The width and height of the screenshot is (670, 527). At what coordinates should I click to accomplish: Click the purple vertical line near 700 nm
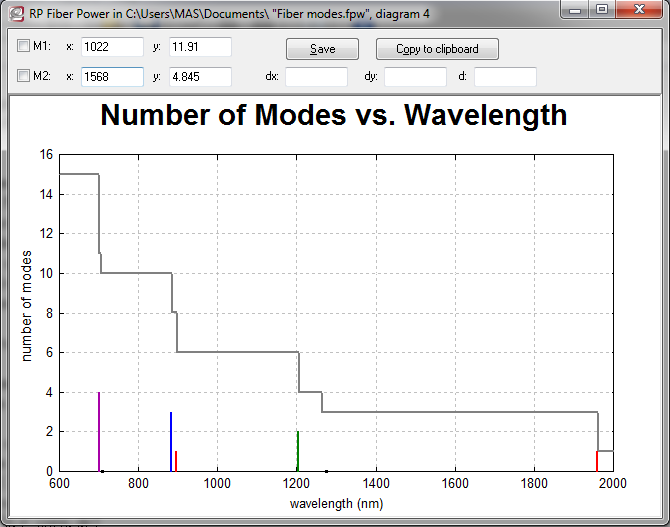click(99, 432)
